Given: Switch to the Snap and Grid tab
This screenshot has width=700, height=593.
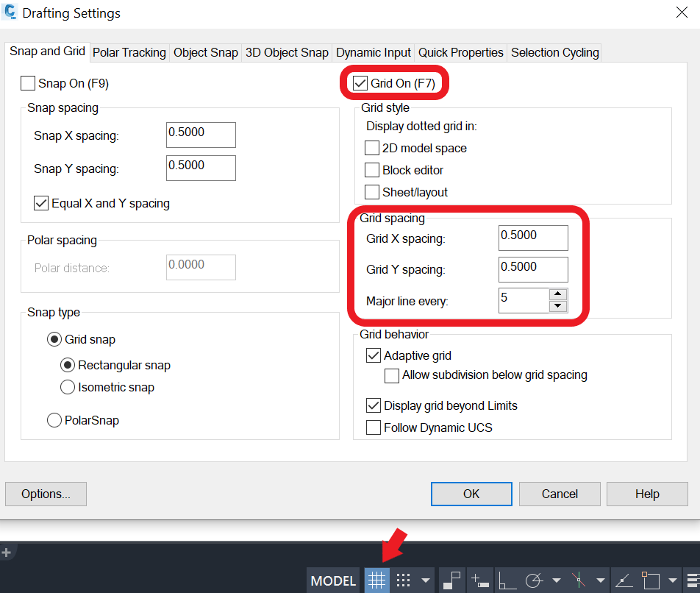Looking at the screenshot, I should pos(47,52).
